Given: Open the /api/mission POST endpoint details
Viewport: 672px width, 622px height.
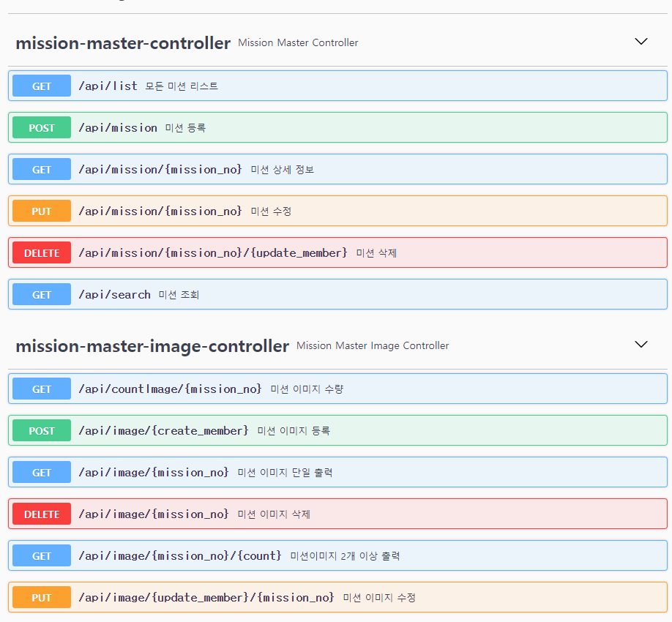Looking at the screenshot, I should [337, 127].
